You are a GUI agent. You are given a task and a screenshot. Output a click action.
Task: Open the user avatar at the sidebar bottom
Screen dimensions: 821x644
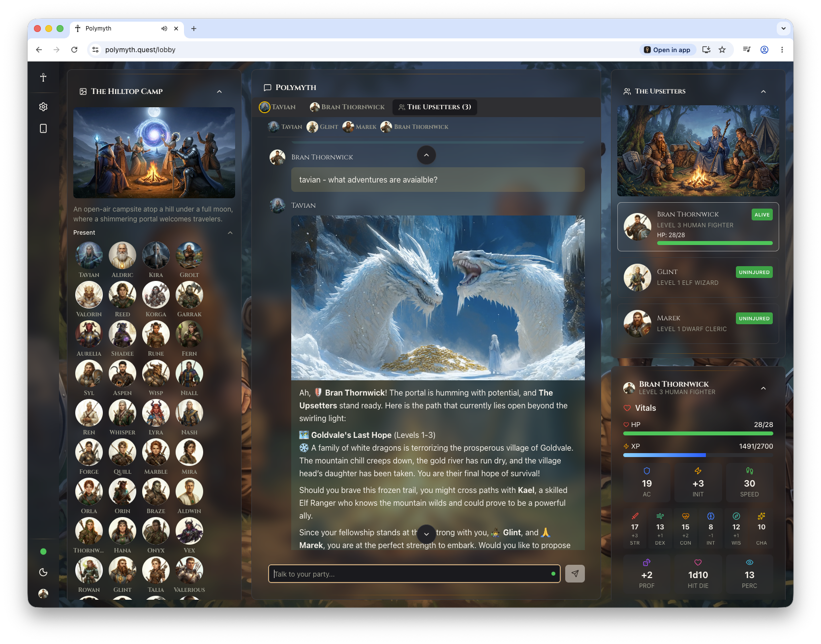43,593
